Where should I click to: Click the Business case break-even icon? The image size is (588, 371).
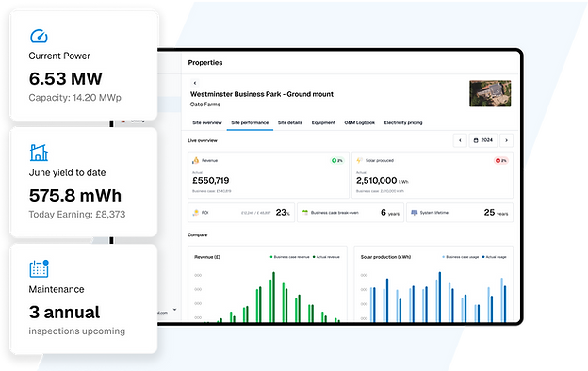(x=305, y=213)
